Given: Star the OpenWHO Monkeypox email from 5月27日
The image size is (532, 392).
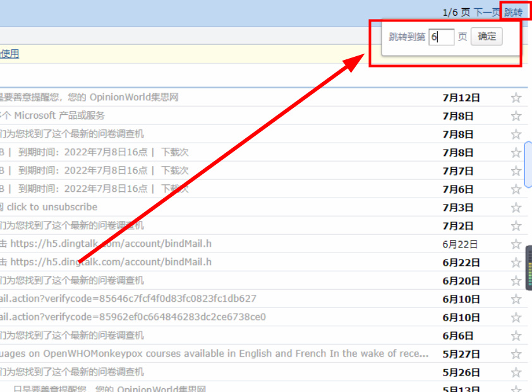Looking at the screenshot, I should pos(516,354).
